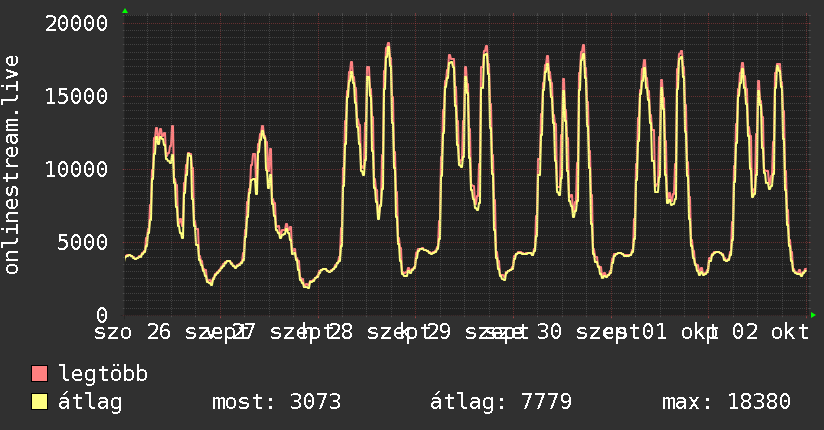Screen dimensions: 824x430
Task: Click the highest peak on the graph
Action: 388,45
